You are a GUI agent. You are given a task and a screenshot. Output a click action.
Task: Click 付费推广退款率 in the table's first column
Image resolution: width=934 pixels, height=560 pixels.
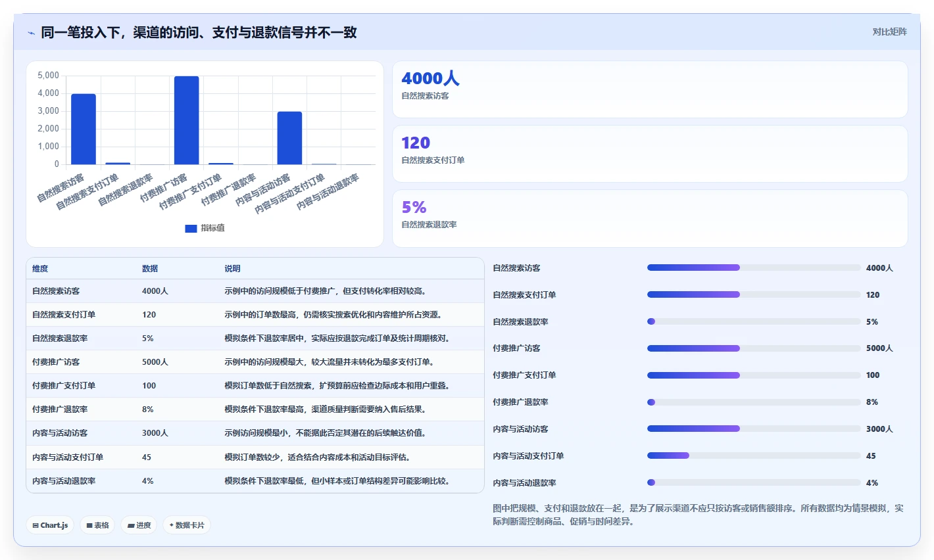click(x=60, y=409)
